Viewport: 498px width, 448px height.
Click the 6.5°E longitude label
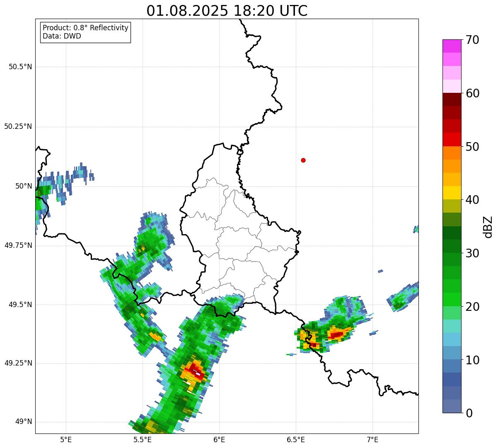pyautogui.click(x=296, y=440)
